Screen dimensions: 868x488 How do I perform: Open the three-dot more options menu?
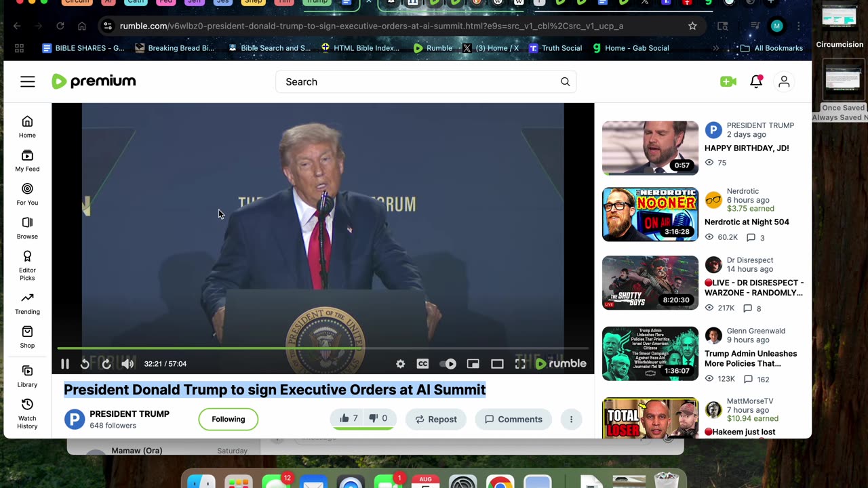click(x=571, y=420)
